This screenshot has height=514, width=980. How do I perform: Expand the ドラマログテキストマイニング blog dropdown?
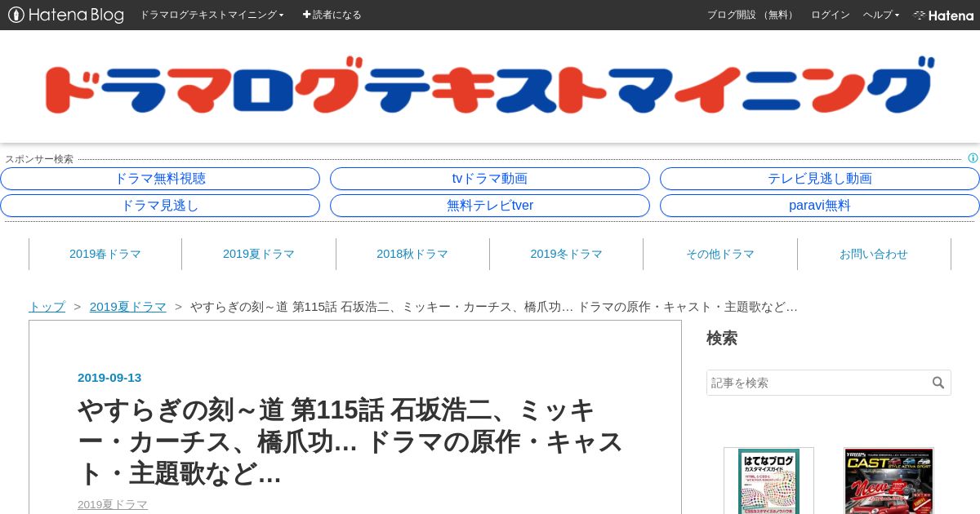[x=212, y=15]
